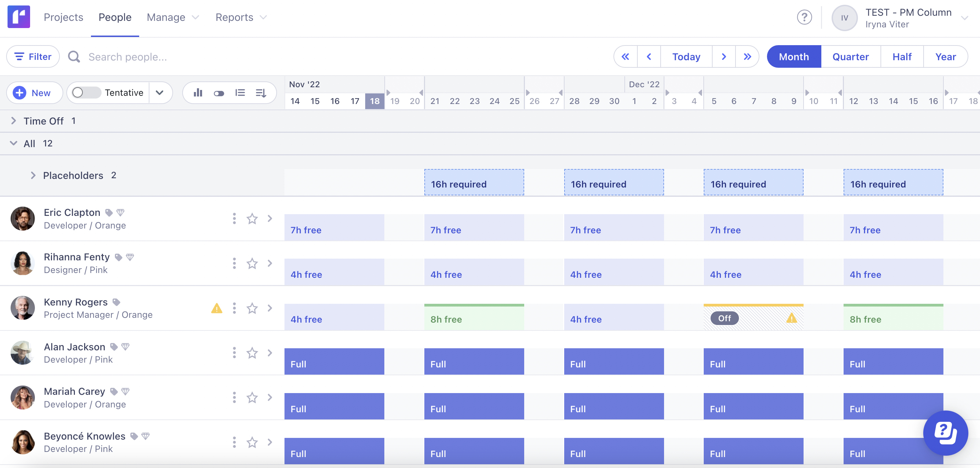Favorite Beyoncé Knowles using the star
This screenshot has height=468, width=980.
pos(252,442)
